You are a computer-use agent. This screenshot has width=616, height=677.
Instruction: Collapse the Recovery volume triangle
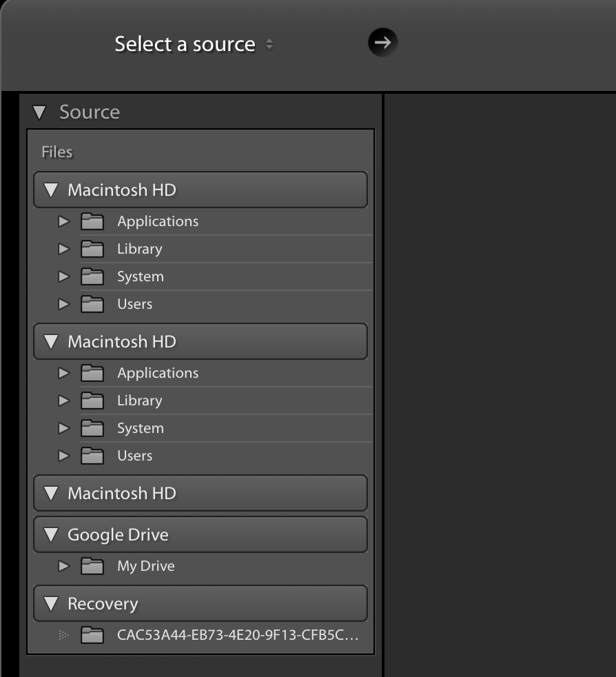click(x=50, y=603)
